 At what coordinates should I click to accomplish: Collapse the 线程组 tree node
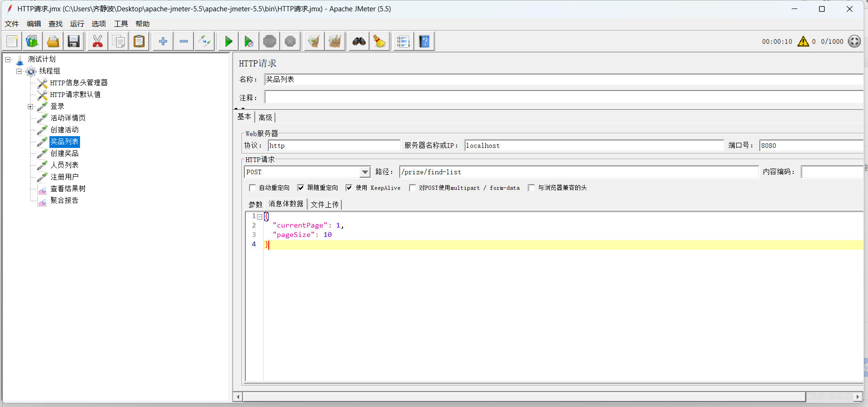[19, 71]
